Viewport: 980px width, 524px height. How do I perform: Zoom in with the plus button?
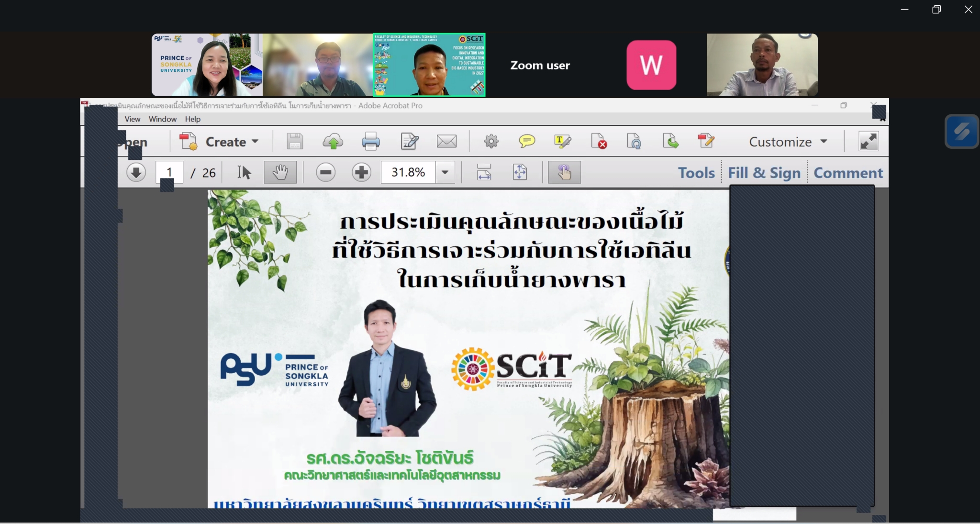click(x=362, y=172)
